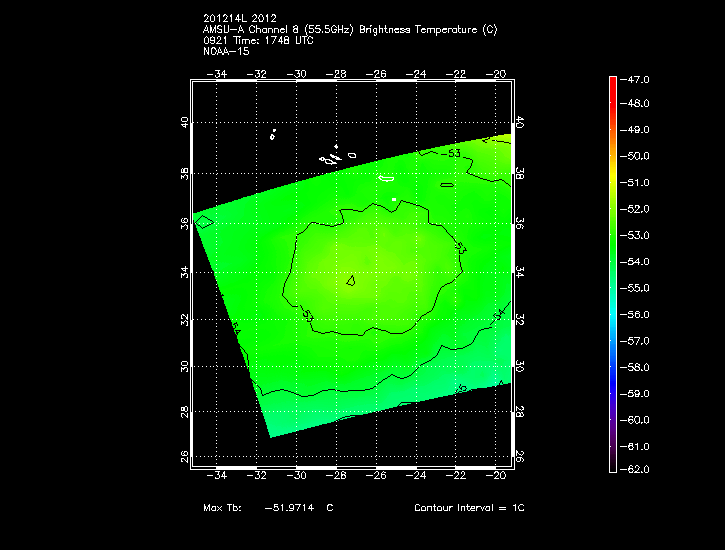Click the red top of the color bar
The width and height of the screenshot is (725, 550).
(612, 84)
